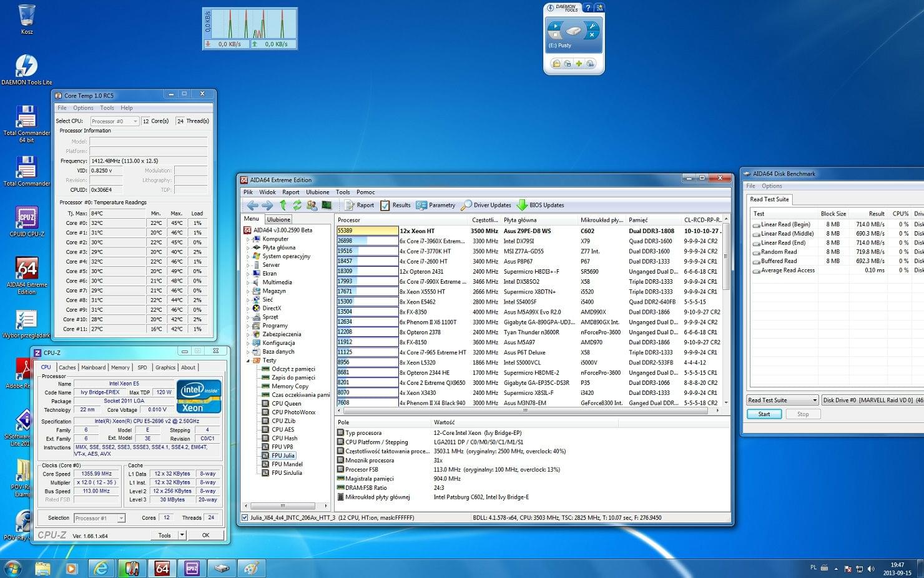
Task: Open Windows Start button
Action: [12, 568]
